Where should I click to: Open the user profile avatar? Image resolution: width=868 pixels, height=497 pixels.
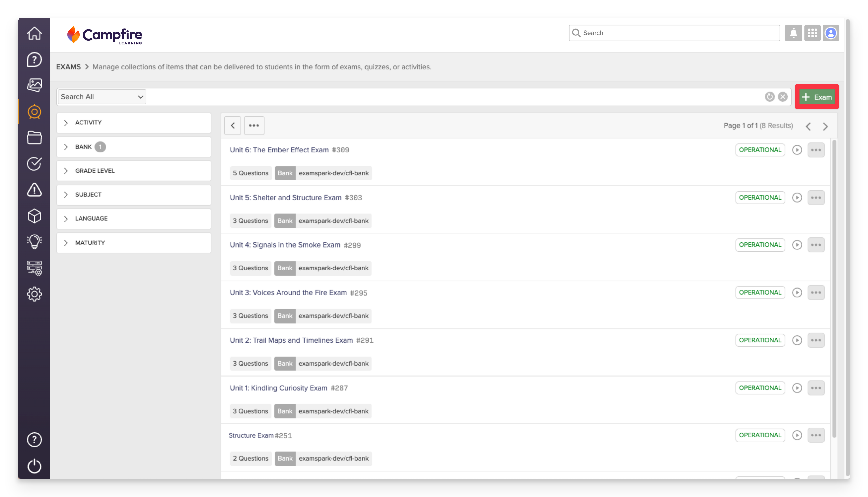pyautogui.click(x=830, y=33)
